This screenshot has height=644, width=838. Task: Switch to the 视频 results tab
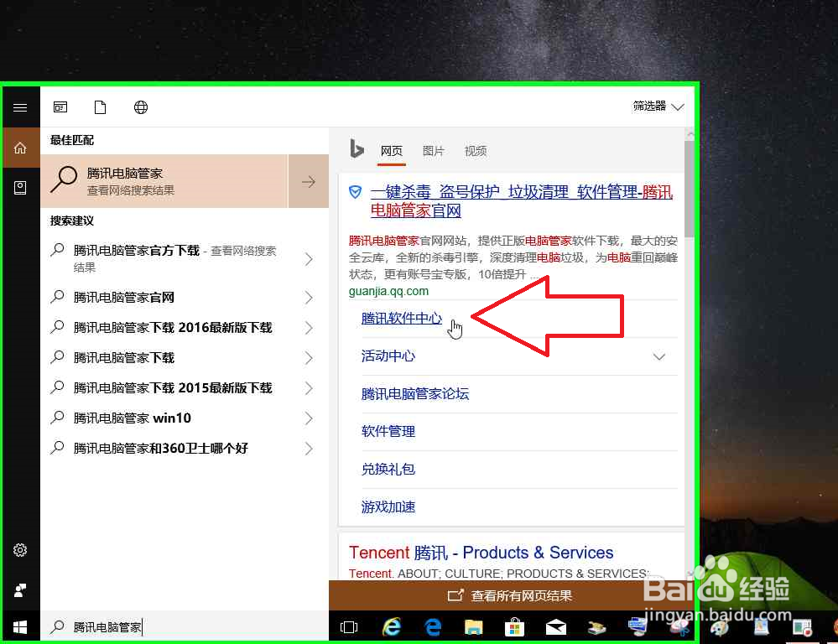pos(475,151)
